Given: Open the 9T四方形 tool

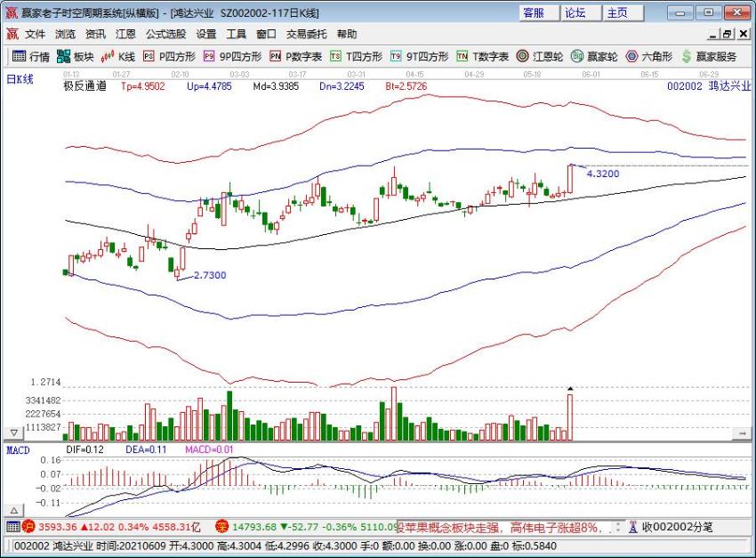Looking at the screenshot, I should tap(420, 56).
